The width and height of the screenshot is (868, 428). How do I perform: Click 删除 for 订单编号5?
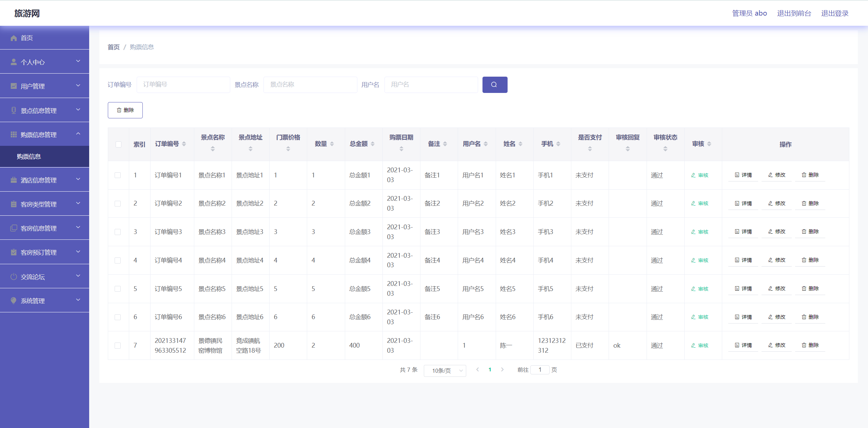810,289
